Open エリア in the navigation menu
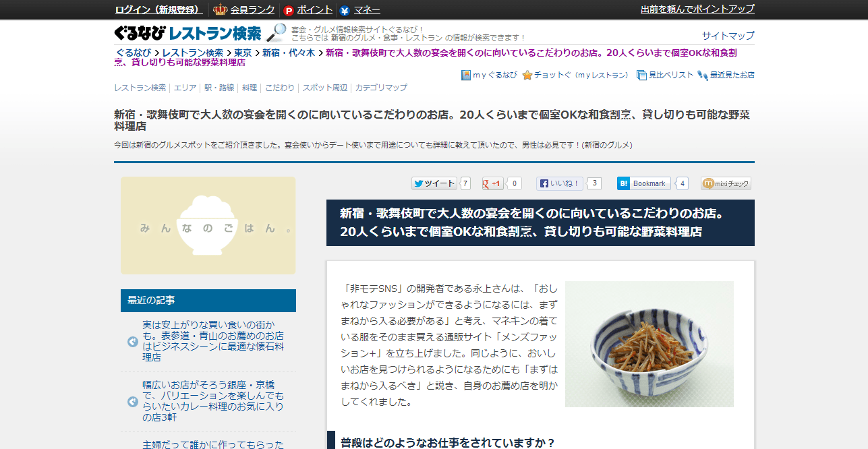The height and width of the screenshot is (449, 868). [184, 88]
